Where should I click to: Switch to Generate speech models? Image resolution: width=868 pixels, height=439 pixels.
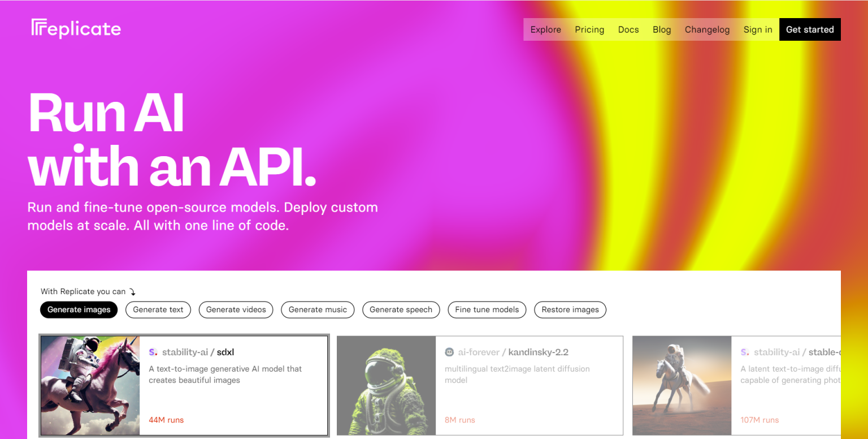(x=401, y=309)
